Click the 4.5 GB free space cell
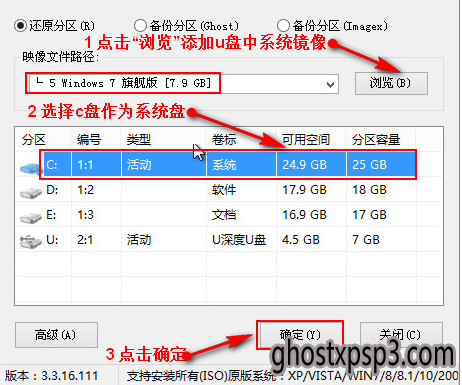Viewport: 462px width, 385px height. 301,240
